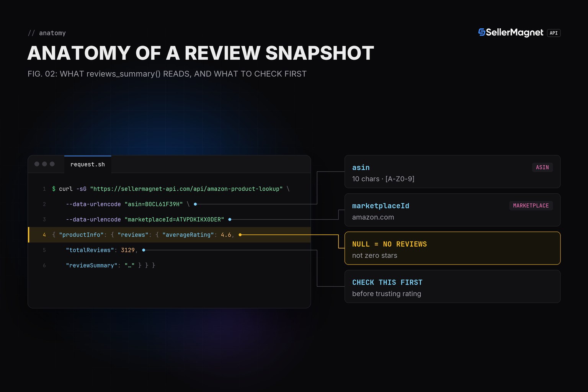Click line number 1 in gutter
The height and width of the screenshot is (392, 588).
[44, 189]
